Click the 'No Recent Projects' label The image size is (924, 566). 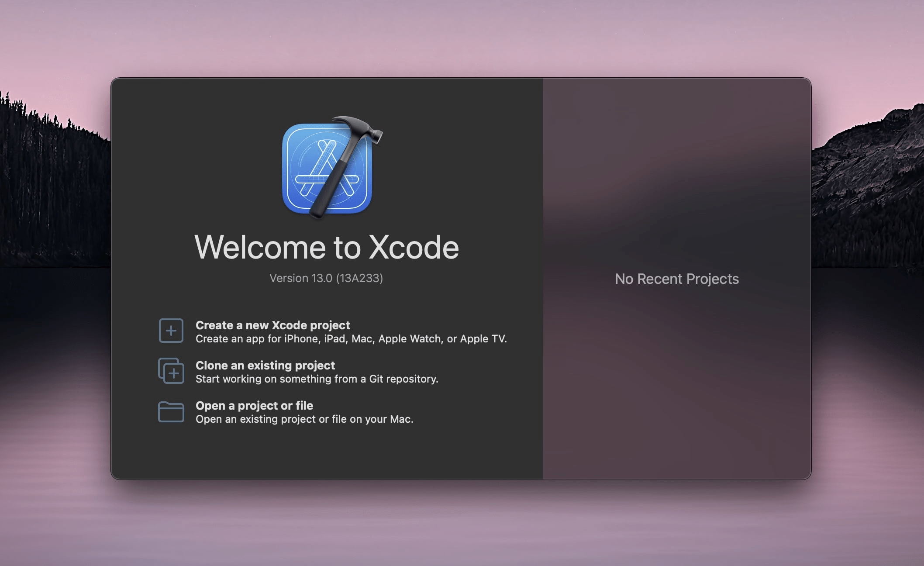coord(677,279)
